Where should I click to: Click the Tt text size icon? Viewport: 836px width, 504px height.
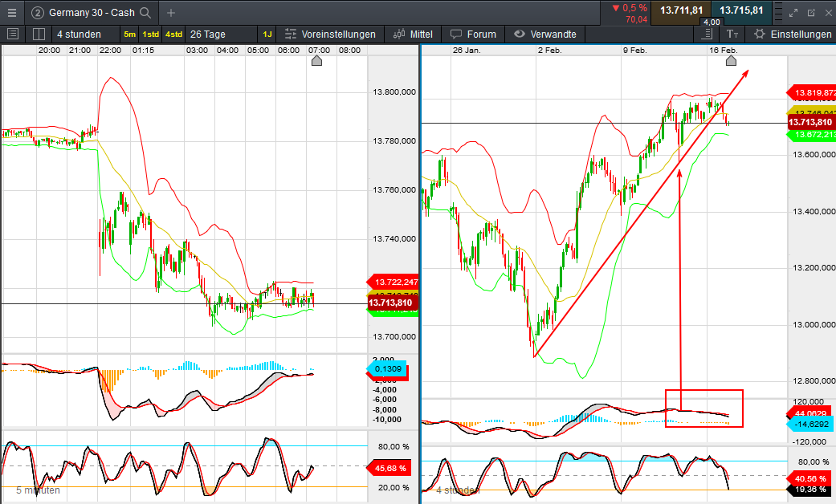tap(732, 34)
